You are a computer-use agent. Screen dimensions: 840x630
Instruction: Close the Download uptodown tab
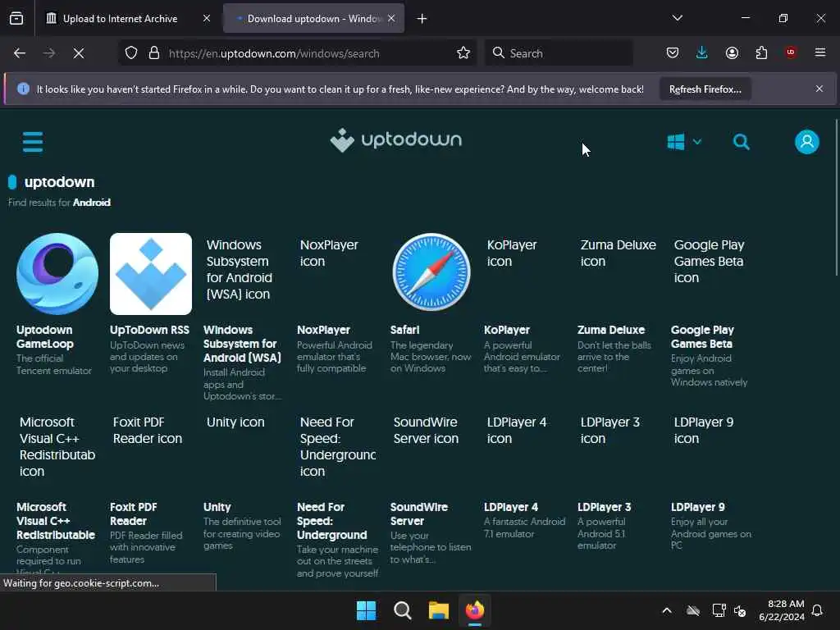pos(391,18)
